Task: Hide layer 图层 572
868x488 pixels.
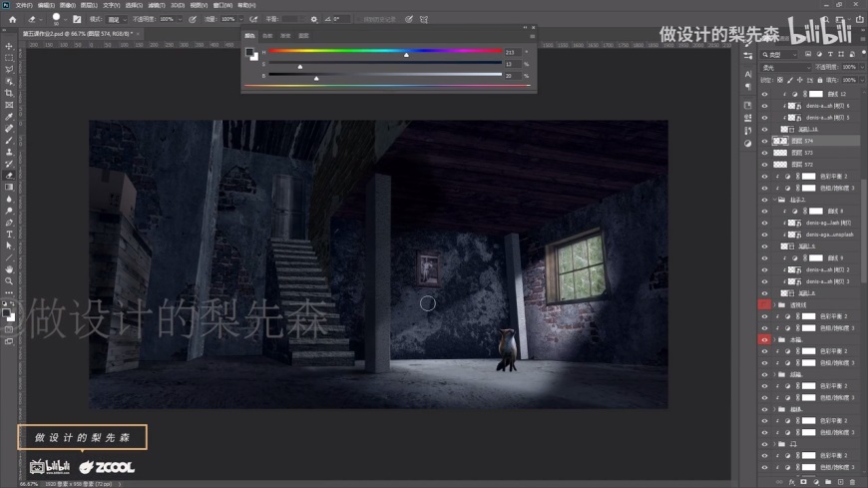Action: pos(764,165)
